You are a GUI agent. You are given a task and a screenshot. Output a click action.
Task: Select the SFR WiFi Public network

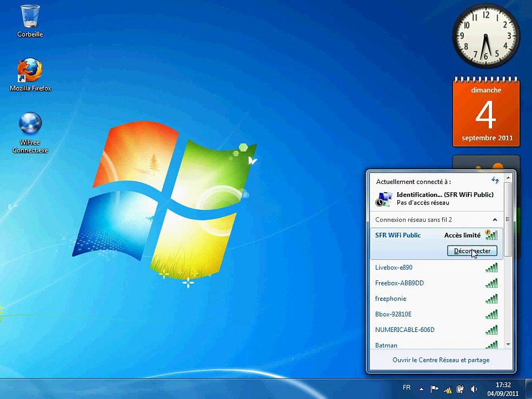pyautogui.click(x=436, y=244)
